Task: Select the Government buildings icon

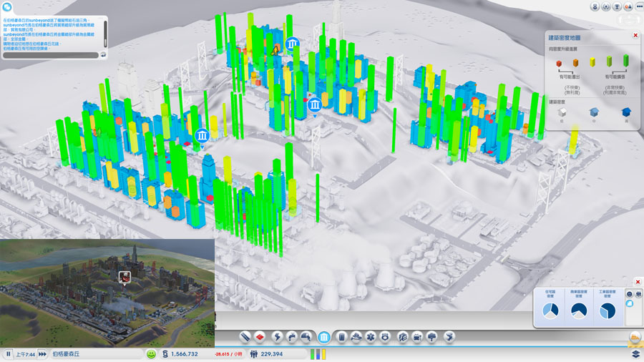Action: pos(324,336)
